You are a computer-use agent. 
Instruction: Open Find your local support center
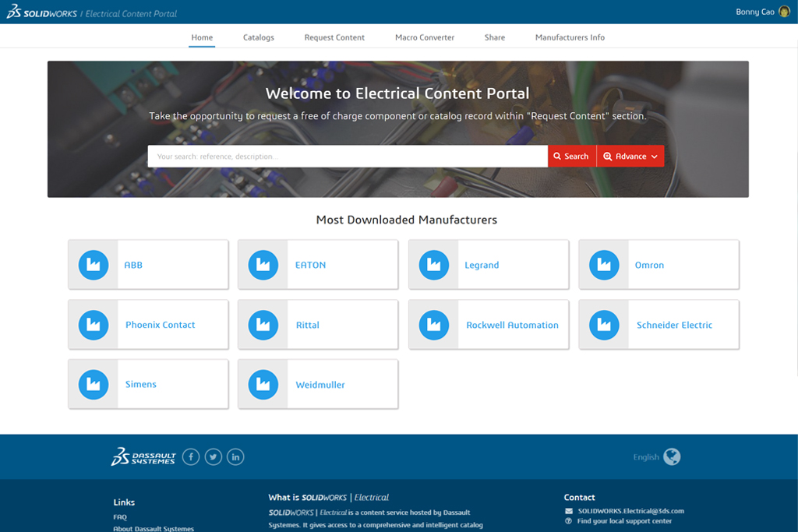(x=624, y=521)
